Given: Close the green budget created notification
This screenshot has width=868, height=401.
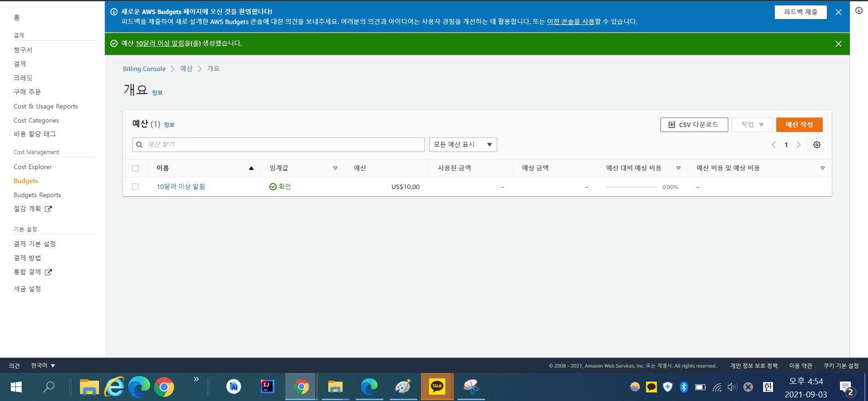Looking at the screenshot, I should point(839,44).
